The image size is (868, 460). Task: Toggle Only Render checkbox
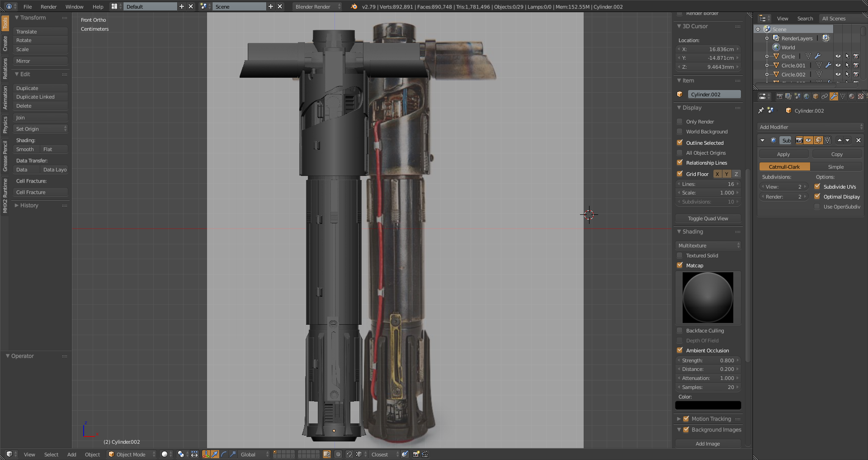(x=679, y=121)
